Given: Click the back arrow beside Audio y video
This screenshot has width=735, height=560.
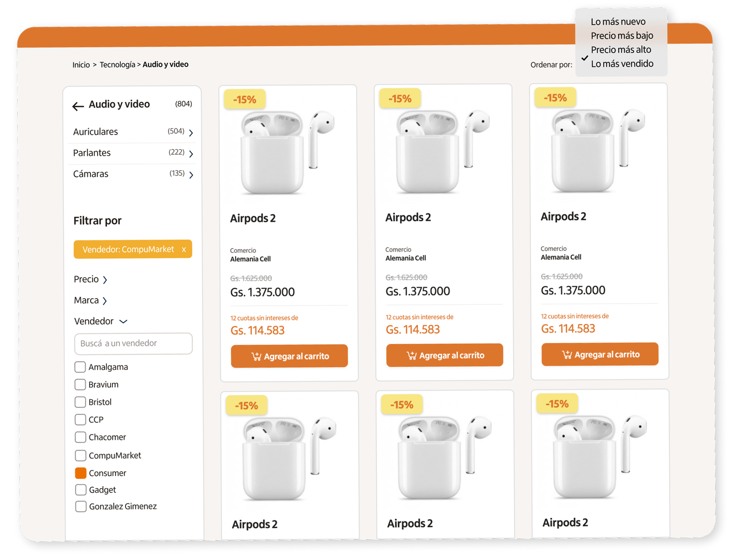Looking at the screenshot, I should [78, 106].
